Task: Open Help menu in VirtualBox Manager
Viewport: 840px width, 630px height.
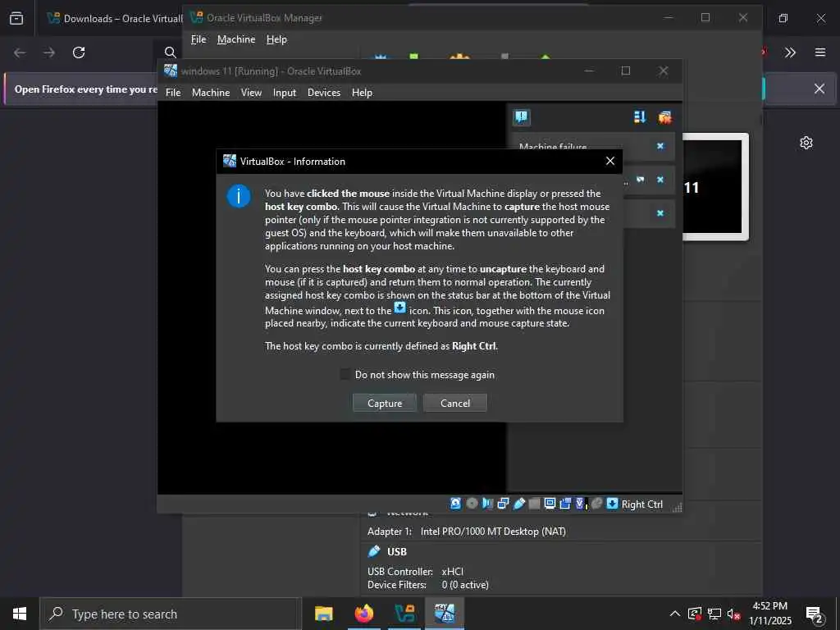Action: pyautogui.click(x=276, y=39)
